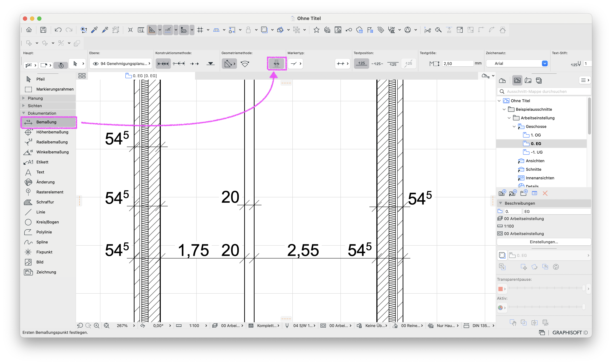Select the Polylinie tool

(x=48, y=232)
